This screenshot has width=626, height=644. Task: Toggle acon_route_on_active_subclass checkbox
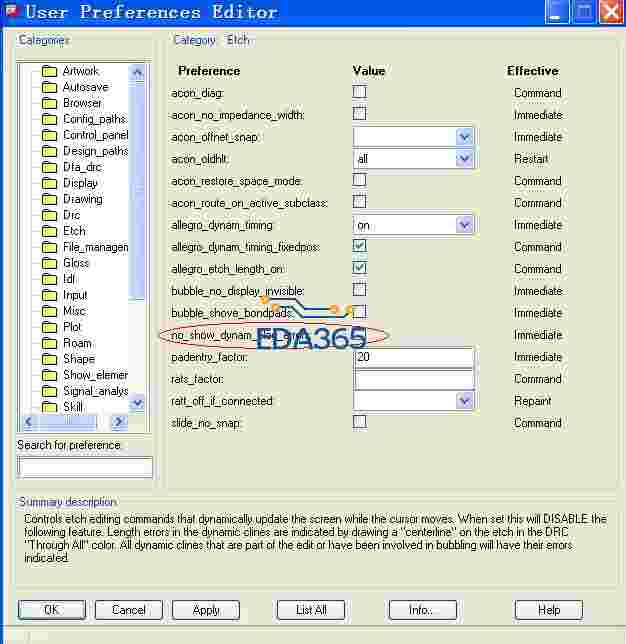click(359, 201)
